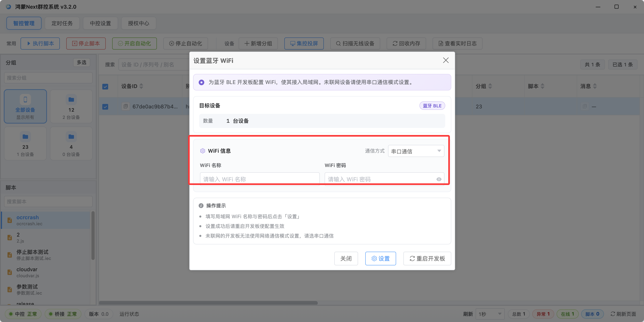Select the 全部设备 group card

(x=25, y=106)
